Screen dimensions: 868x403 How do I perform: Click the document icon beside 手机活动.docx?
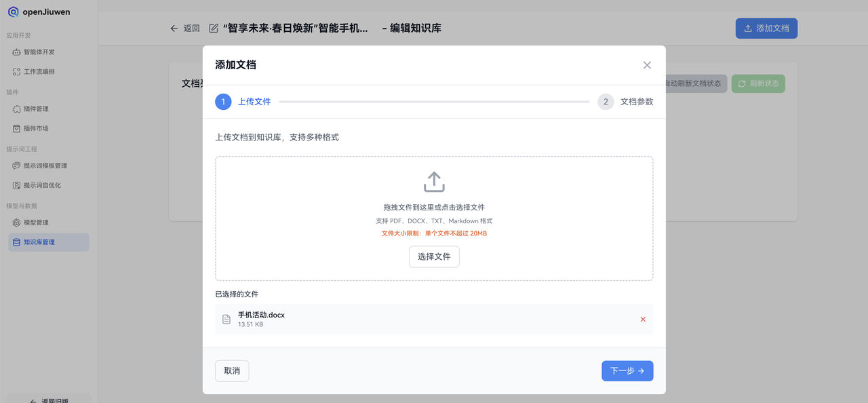pyautogui.click(x=226, y=318)
